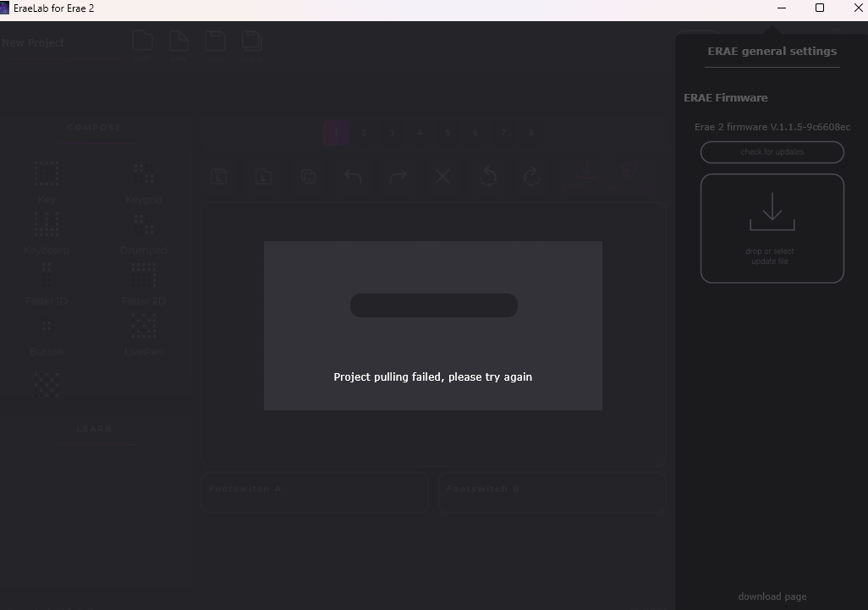This screenshot has width=868, height=610.
Task: Open the download page link
Action: point(772,596)
